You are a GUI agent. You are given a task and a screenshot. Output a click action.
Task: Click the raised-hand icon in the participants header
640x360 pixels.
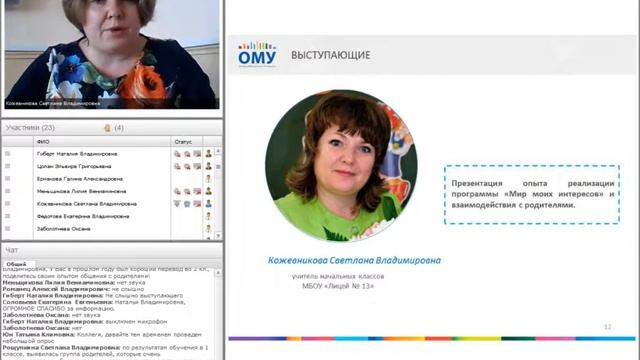[107, 128]
